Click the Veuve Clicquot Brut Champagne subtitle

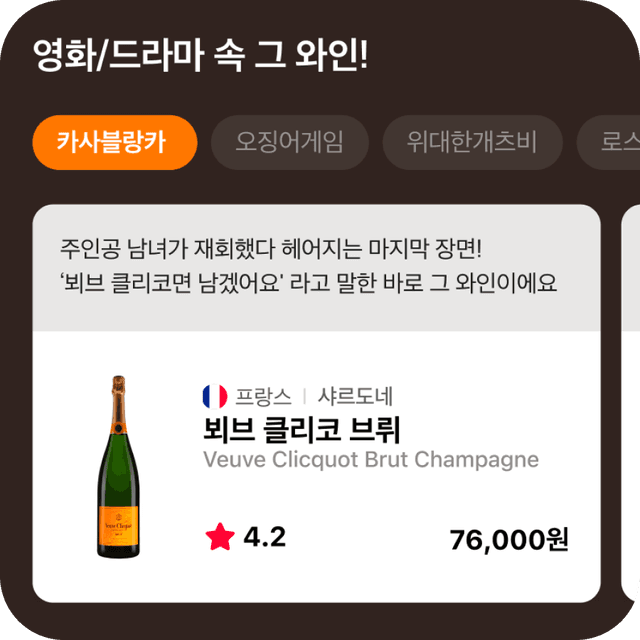(370, 460)
